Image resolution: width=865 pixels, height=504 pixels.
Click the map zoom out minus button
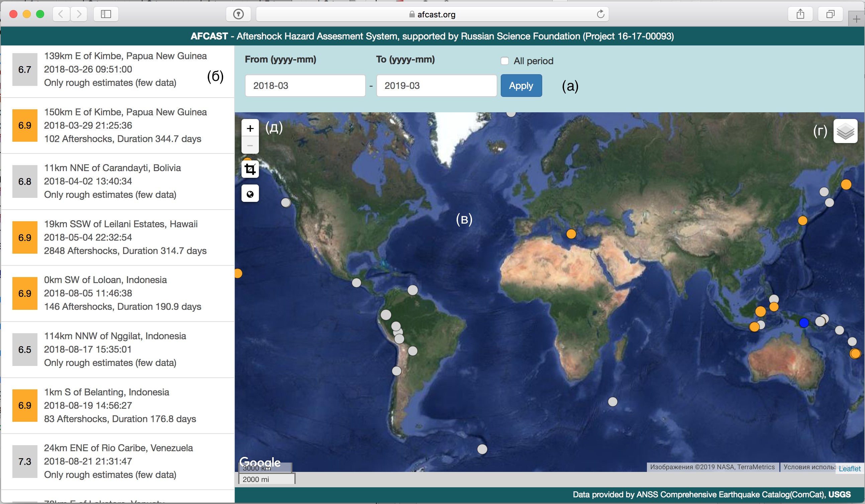tap(250, 145)
